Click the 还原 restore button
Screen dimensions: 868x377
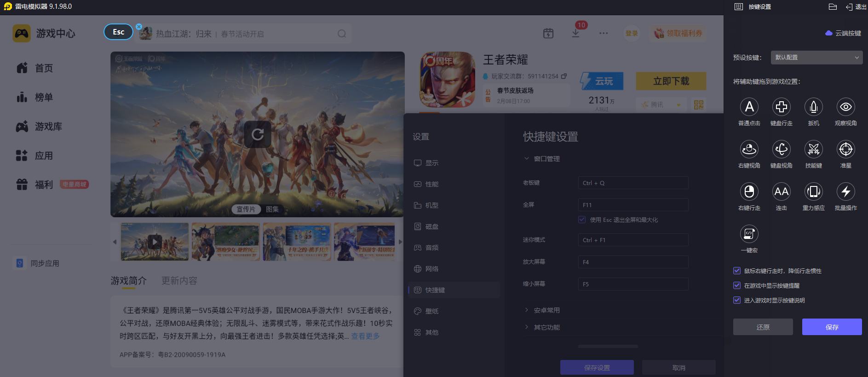coord(763,327)
